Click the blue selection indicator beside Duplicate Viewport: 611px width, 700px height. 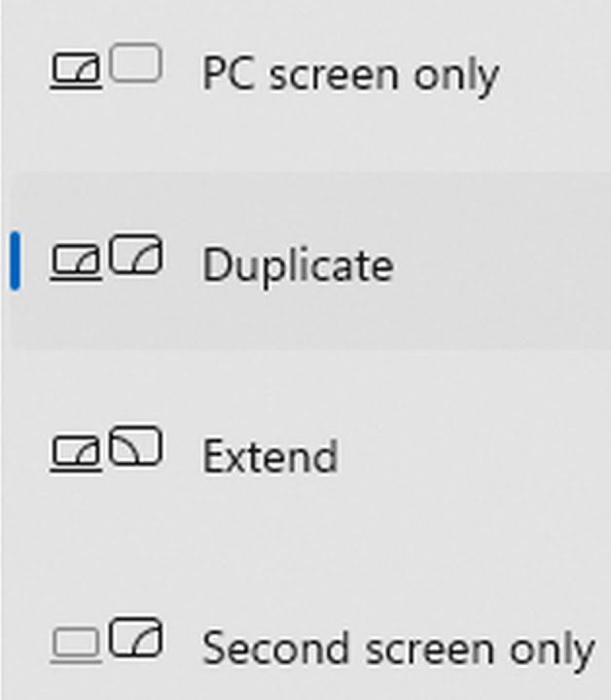15,262
